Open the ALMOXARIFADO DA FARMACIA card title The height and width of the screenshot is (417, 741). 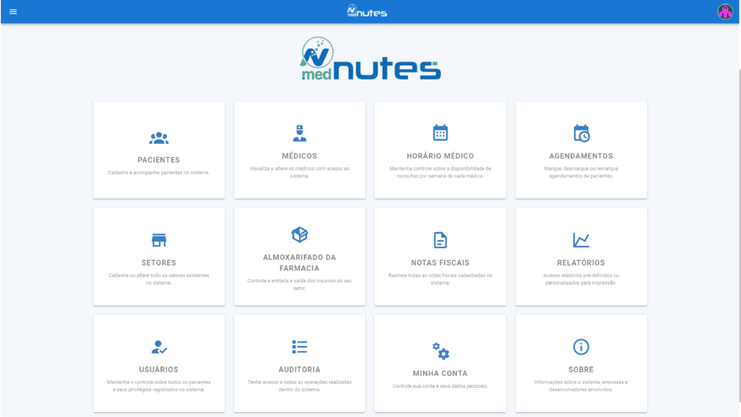[x=299, y=263]
